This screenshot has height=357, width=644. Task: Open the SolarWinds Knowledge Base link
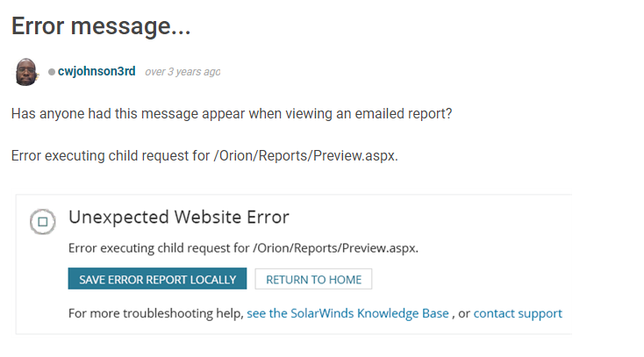[347, 313]
